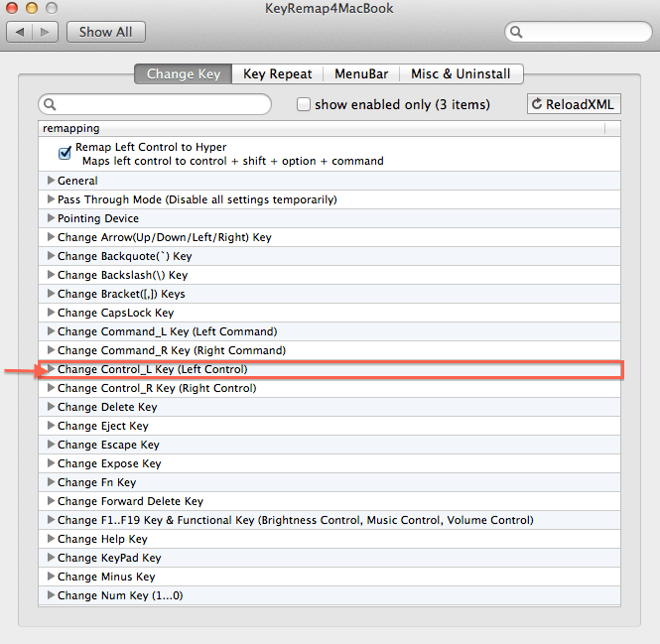This screenshot has height=644, width=660.
Task: Expand the Pointing Device group
Action: click(x=50, y=218)
